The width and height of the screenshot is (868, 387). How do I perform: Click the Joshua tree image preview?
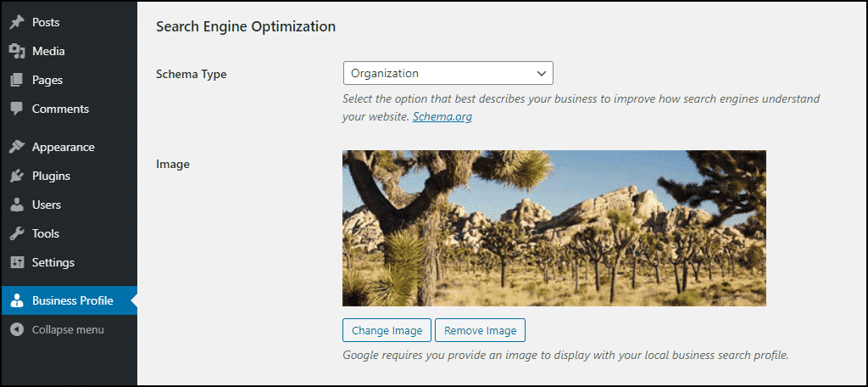(554, 228)
